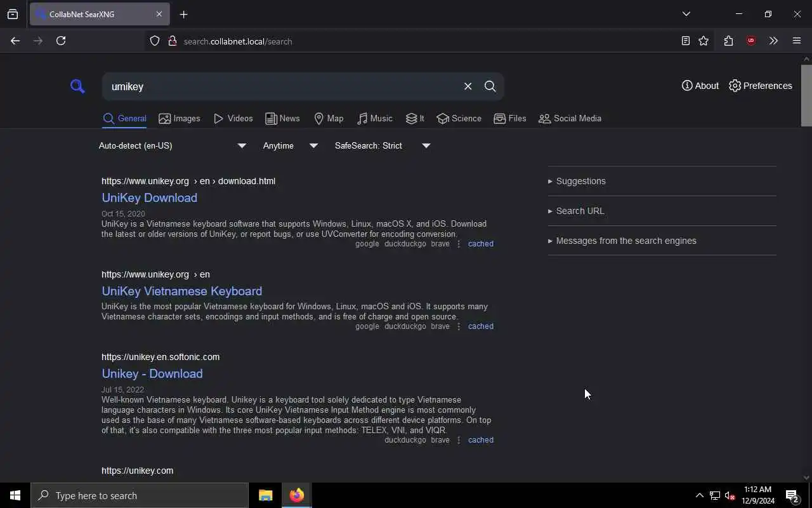Viewport: 812px width, 508px height.
Task: Open the UniKey Vietnamese Keyboard result
Action: point(181,291)
